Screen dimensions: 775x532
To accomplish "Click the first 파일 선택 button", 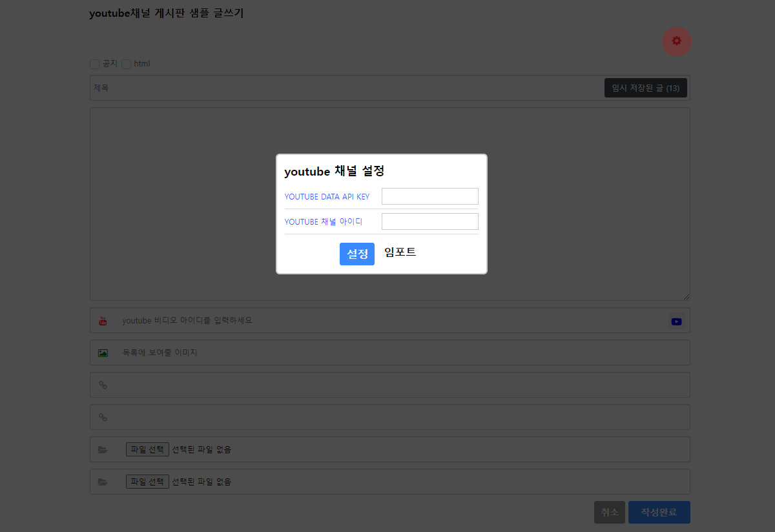I will [147, 449].
